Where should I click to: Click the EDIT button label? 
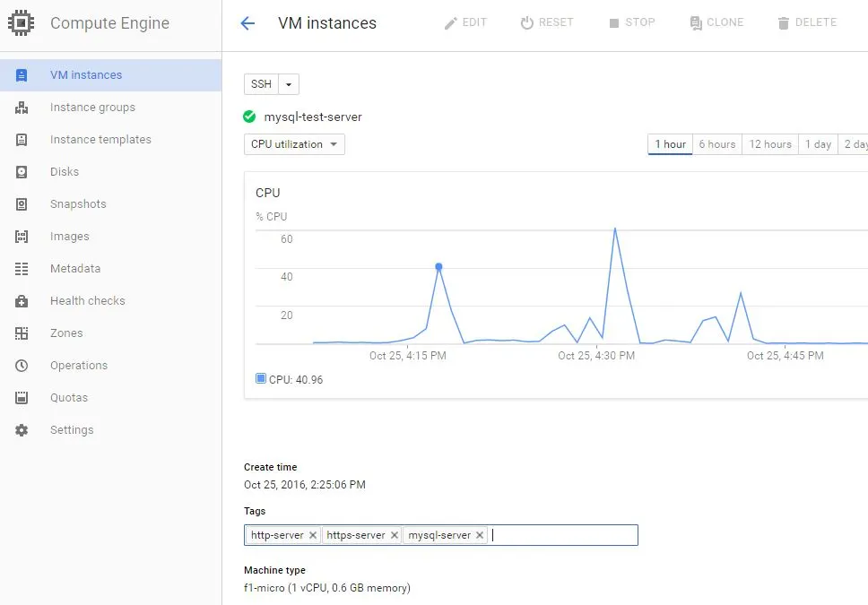474,22
